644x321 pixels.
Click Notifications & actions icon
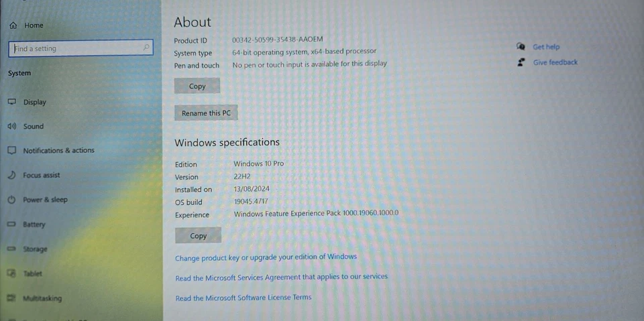[12, 150]
